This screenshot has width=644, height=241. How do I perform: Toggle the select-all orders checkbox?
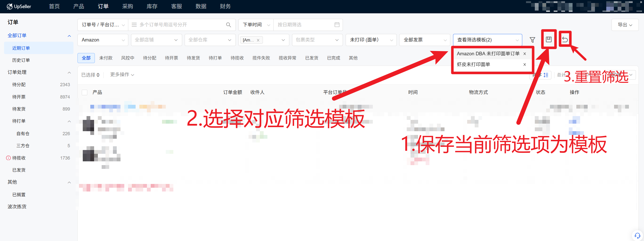coord(85,92)
